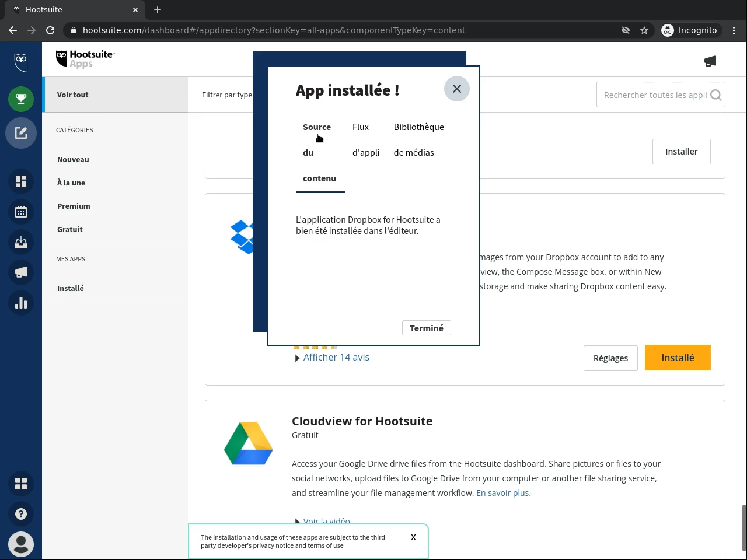Click the search field for apps

tap(655, 95)
